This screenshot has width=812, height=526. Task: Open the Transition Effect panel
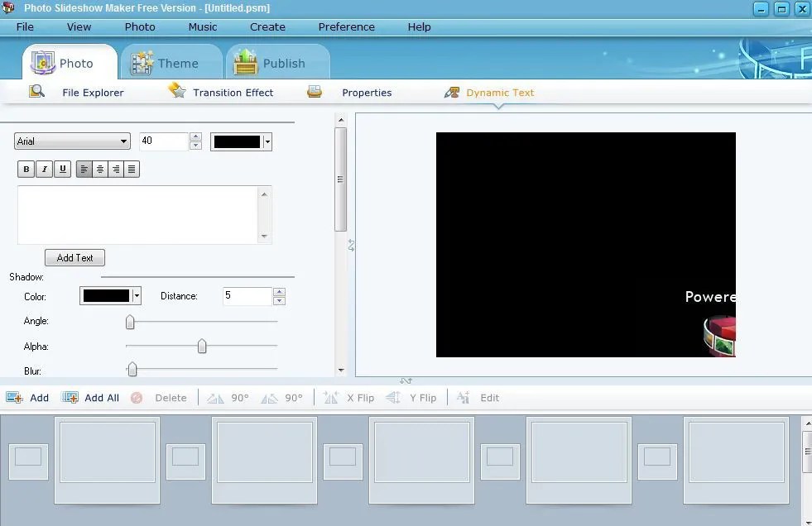pos(233,92)
